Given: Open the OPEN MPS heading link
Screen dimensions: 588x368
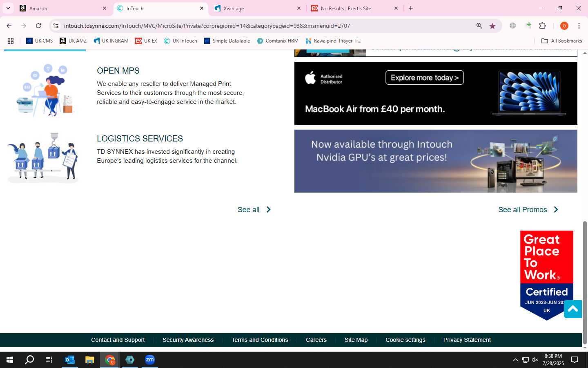Looking at the screenshot, I should pos(118,71).
